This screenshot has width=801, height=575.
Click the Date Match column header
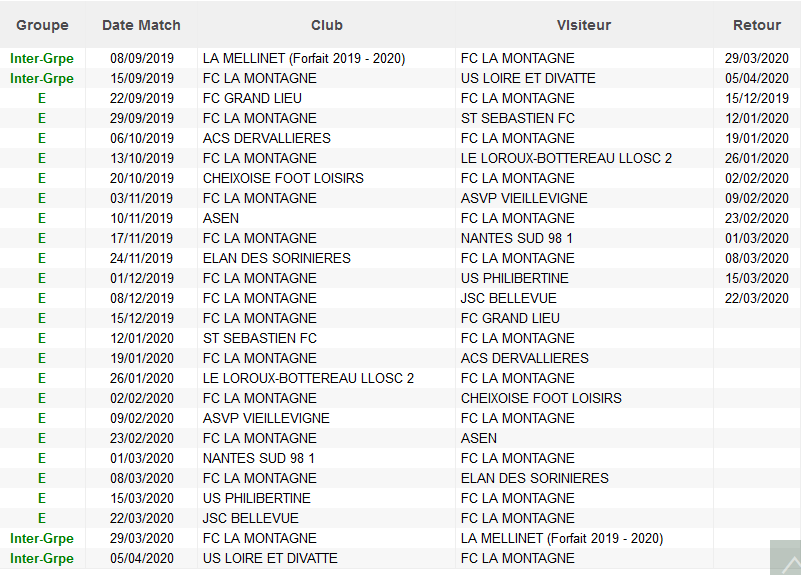(141, 25)
